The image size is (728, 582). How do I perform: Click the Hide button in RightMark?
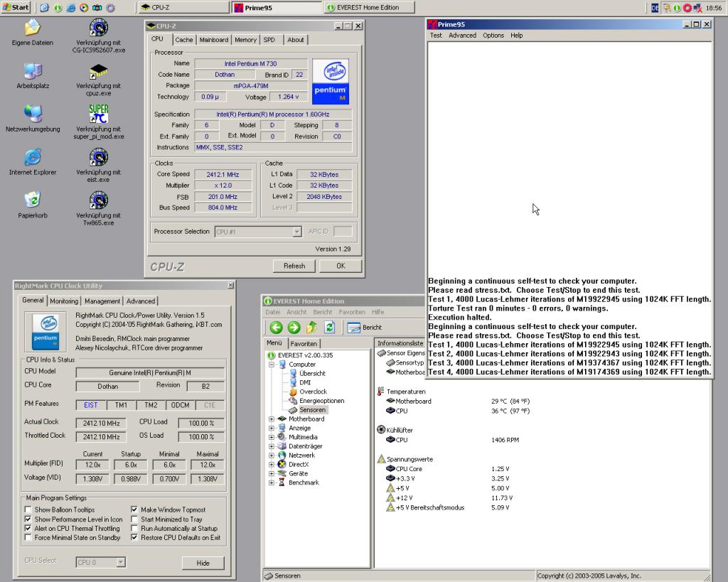[203, 563]
